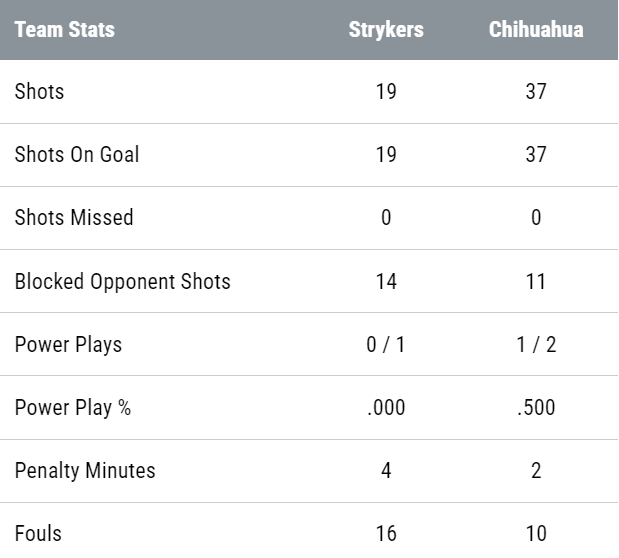Select the Shots On Goal row label
Viewport: 619px width, 558px height.
click(77, 154)
